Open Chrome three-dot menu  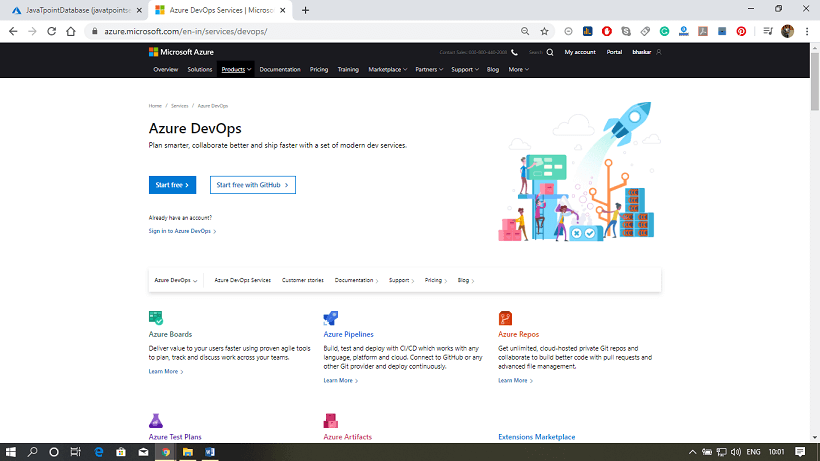tap(807, 31)
